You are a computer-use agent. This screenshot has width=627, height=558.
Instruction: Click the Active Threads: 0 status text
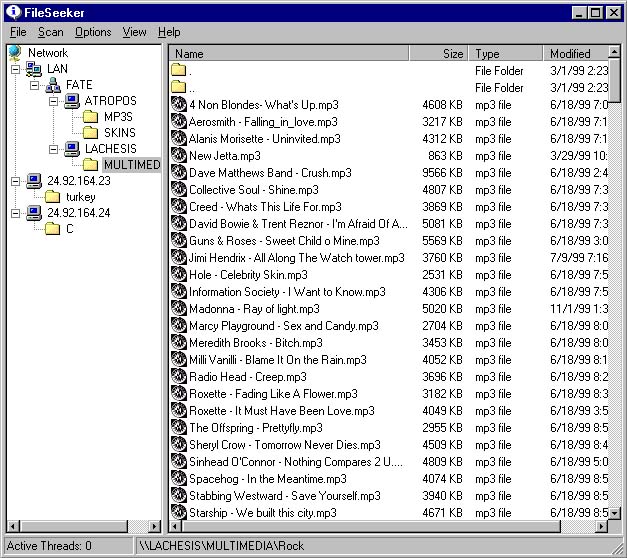tap(49, 546)
